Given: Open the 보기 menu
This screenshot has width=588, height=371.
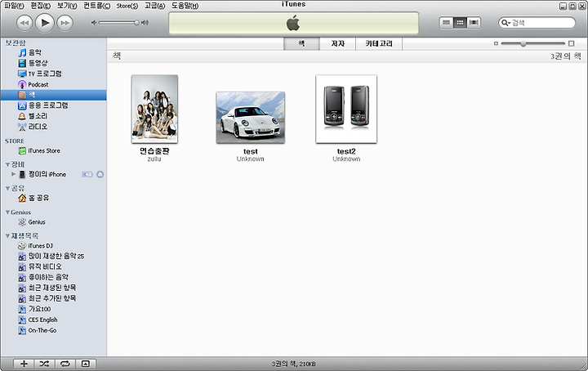Looking at the screenshot, I should [67, 6].
